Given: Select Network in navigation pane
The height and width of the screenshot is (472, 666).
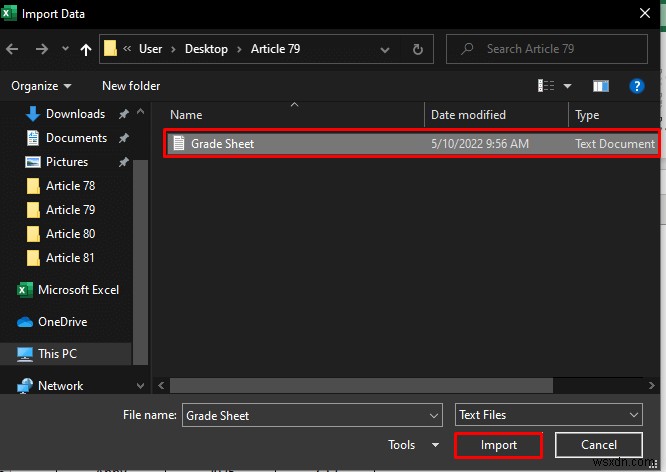Looking at the screenshot, I should click(60, 386).
